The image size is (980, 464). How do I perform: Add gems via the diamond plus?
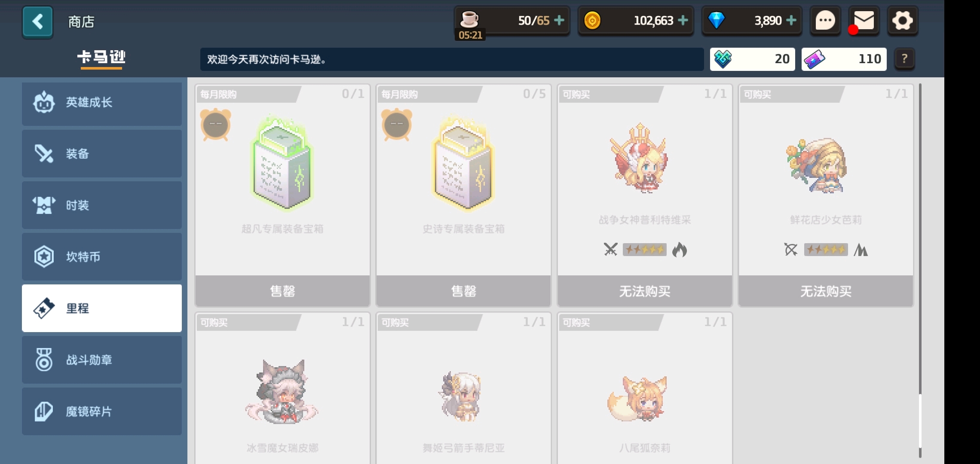[791, 20]
